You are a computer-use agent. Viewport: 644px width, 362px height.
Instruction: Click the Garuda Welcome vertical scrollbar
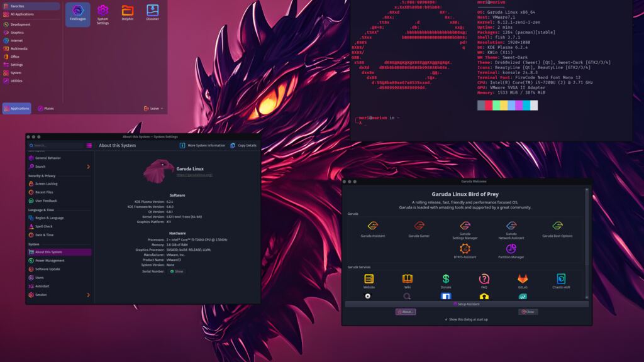587,243
